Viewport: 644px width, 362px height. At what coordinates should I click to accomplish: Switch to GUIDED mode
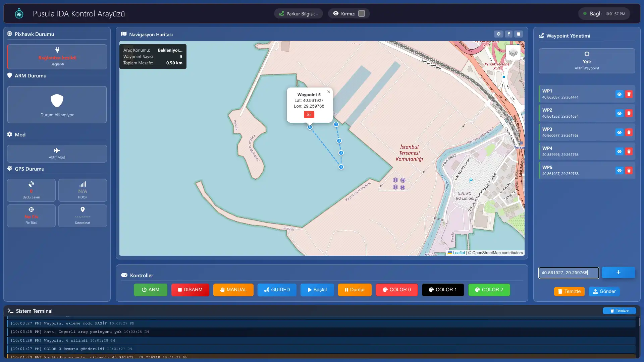click(x=277, y=290)
